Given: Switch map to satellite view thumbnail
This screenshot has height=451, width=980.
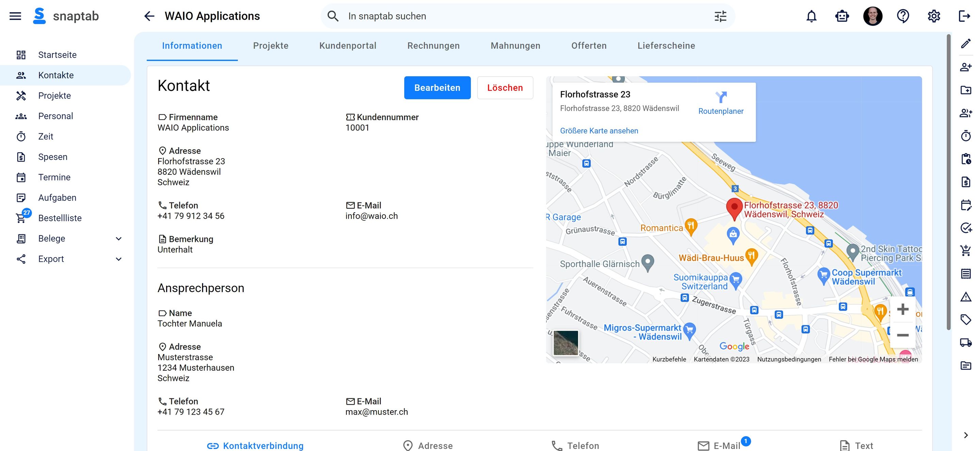Looking at the screenshot, I should tap(565, 343).
